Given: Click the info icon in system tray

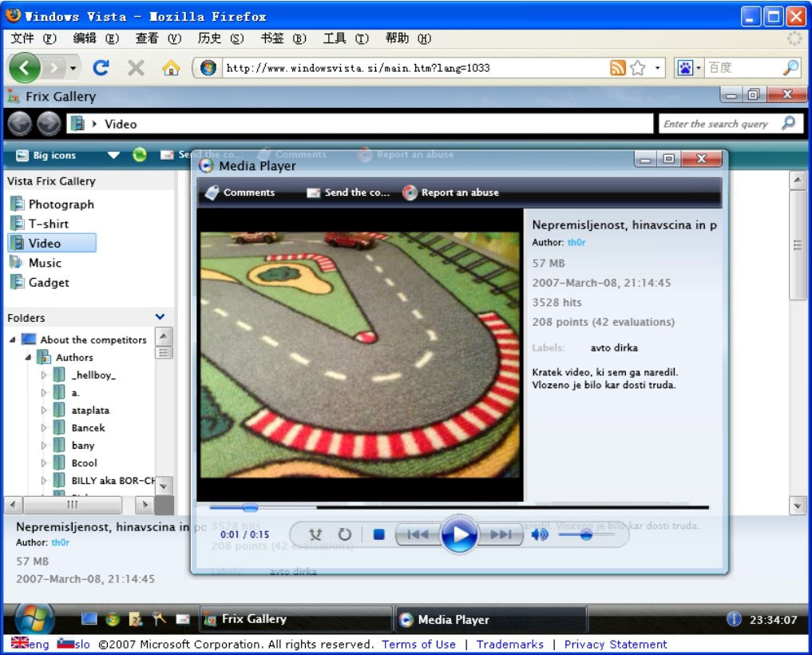Looking at the screenshot, I should [734, 619].
